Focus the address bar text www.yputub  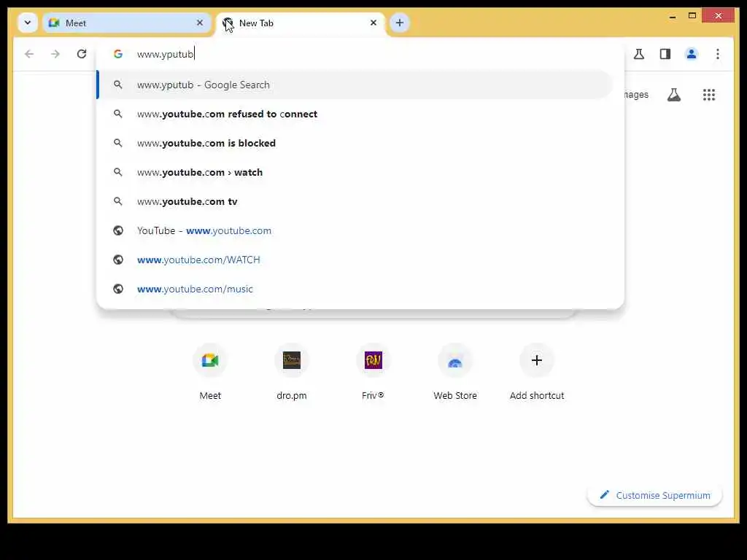165,54
